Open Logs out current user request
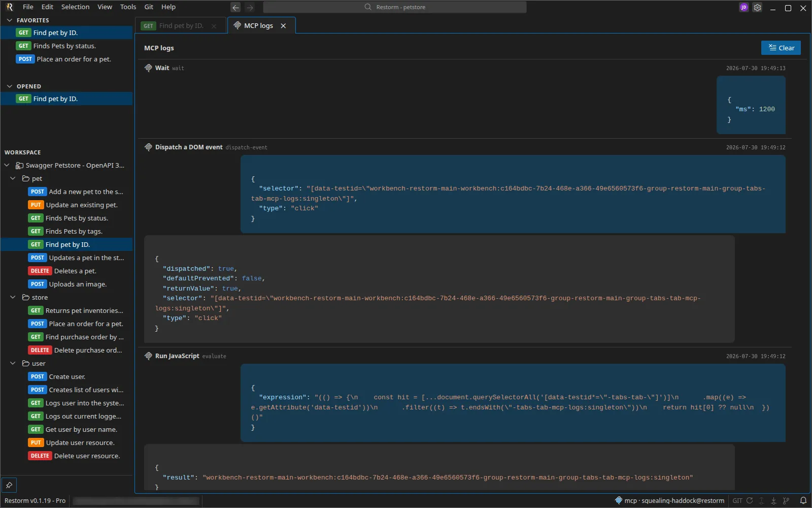This screenshot has height=508, width=812. tap(66, 416)
